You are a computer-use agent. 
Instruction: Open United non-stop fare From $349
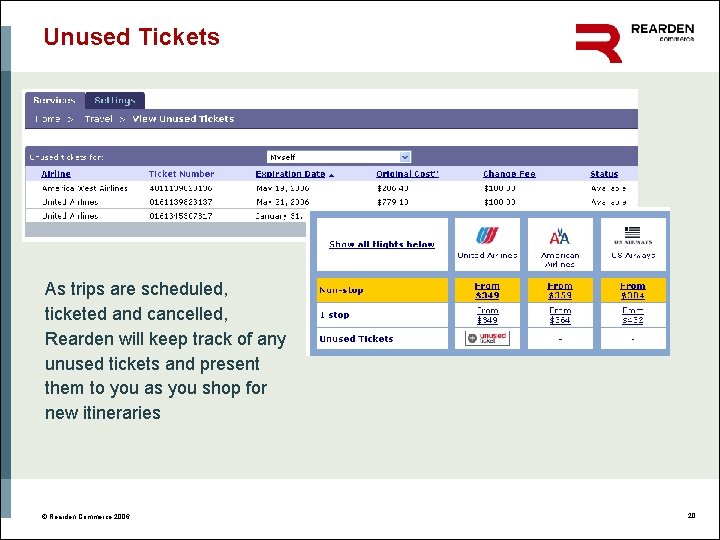[487, 291]
